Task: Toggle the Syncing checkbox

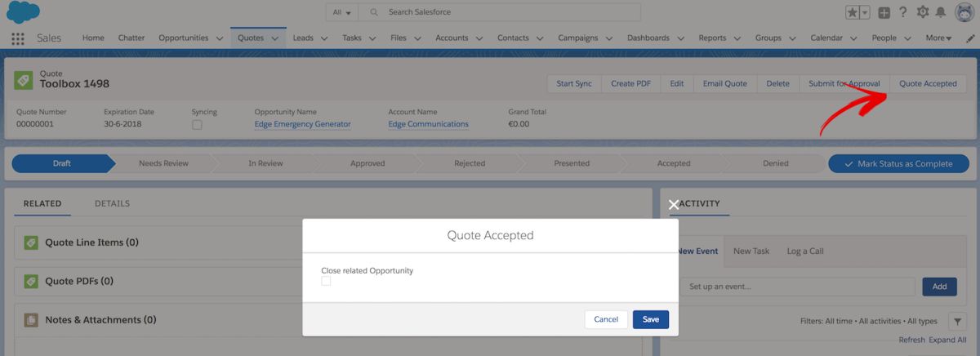Action: pyautogui.click(x=197, y=125)
